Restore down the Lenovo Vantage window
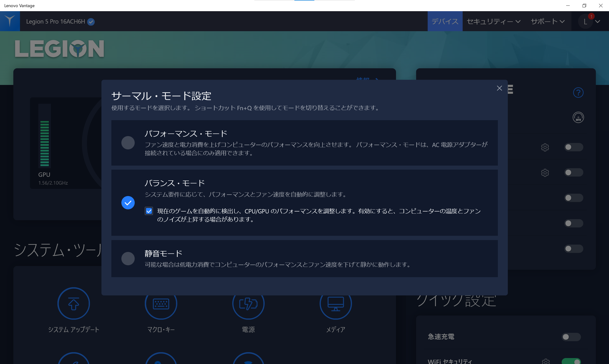 pos(584,5)
